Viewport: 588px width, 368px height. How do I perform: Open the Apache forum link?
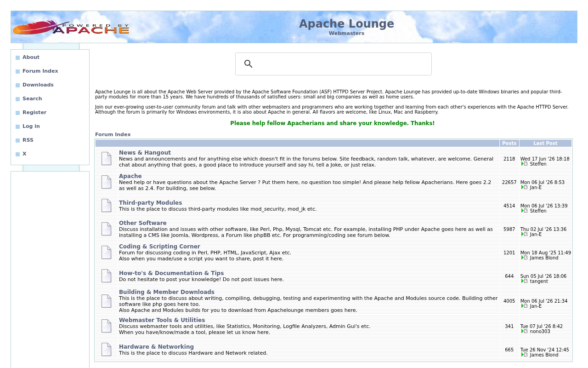[x=130, y=176]
